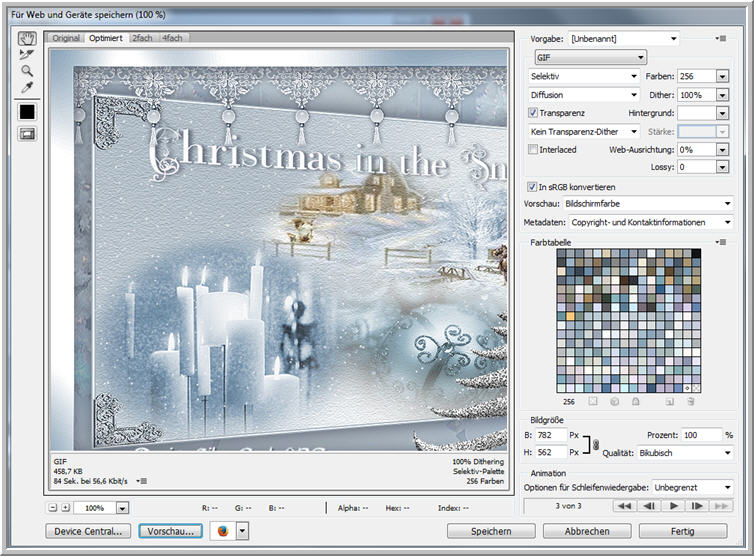
Task: Click the Speichern button
Action: point(491,531)
